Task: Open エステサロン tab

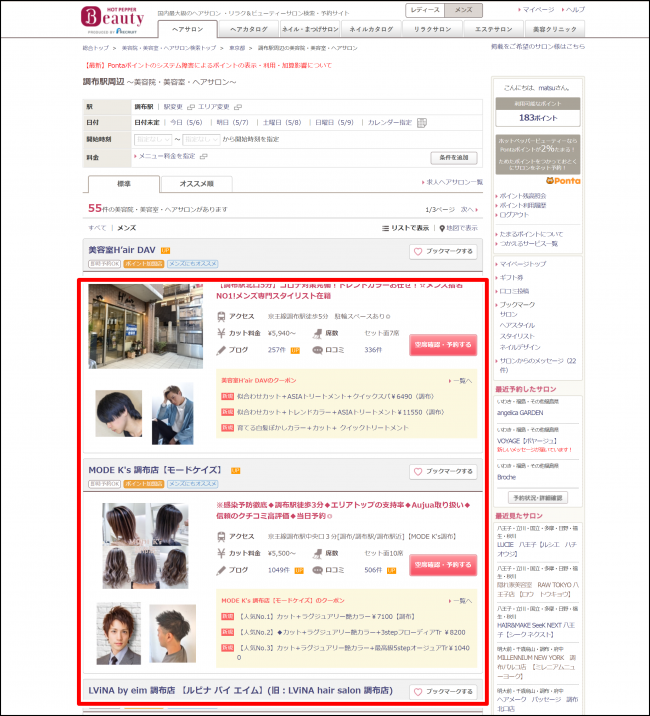Action: tap(493, 29)
